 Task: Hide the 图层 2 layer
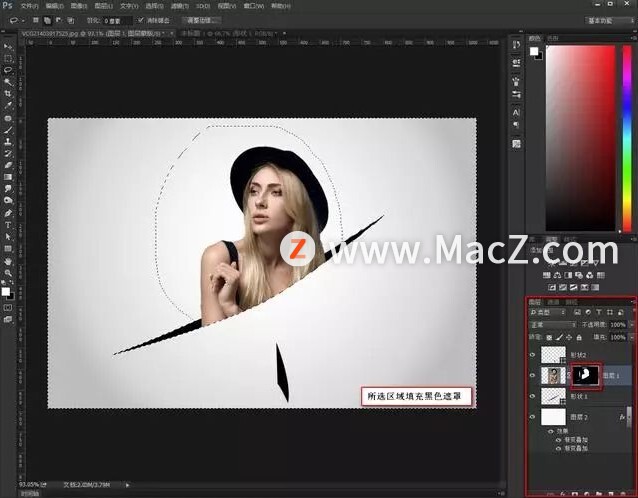(532, 417)
